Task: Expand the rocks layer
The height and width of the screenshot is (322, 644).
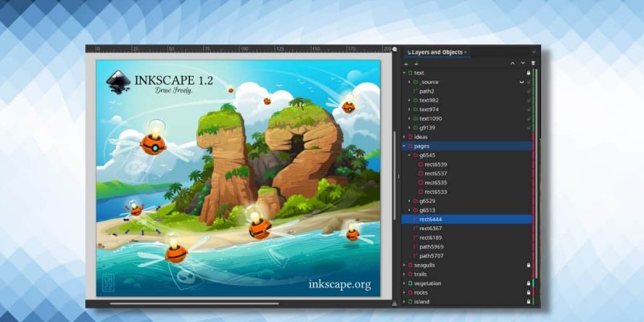Action: coord(404,292)
